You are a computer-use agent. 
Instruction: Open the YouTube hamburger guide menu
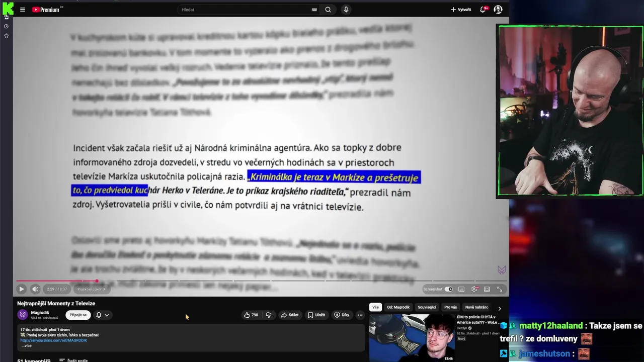(x=22, y=10)
